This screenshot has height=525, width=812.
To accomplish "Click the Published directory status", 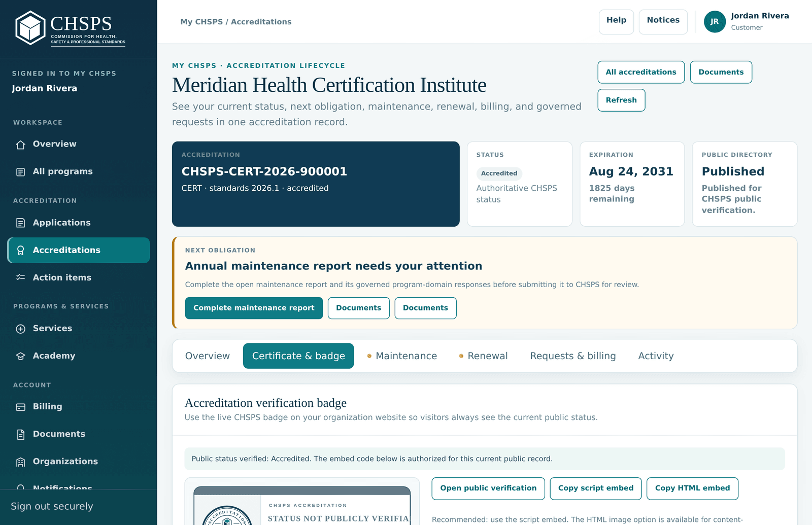I will point(733,171).
